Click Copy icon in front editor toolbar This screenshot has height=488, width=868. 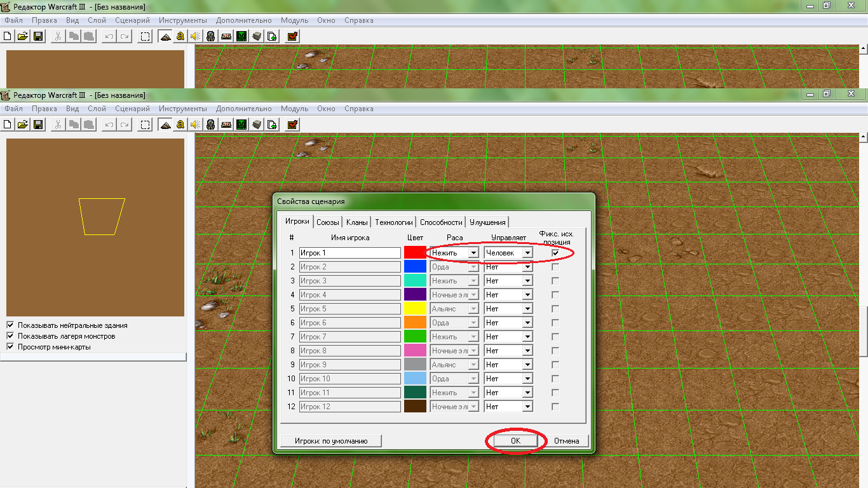pyautogui.click(x=74, y=125)
